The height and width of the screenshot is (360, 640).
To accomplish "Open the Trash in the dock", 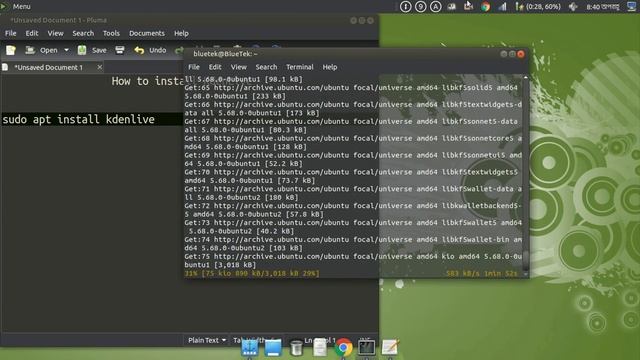I will 296,348.
